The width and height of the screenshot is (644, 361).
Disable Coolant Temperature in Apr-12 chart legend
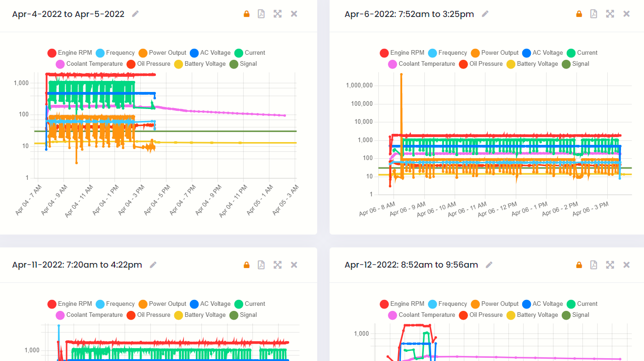point(422,315)
